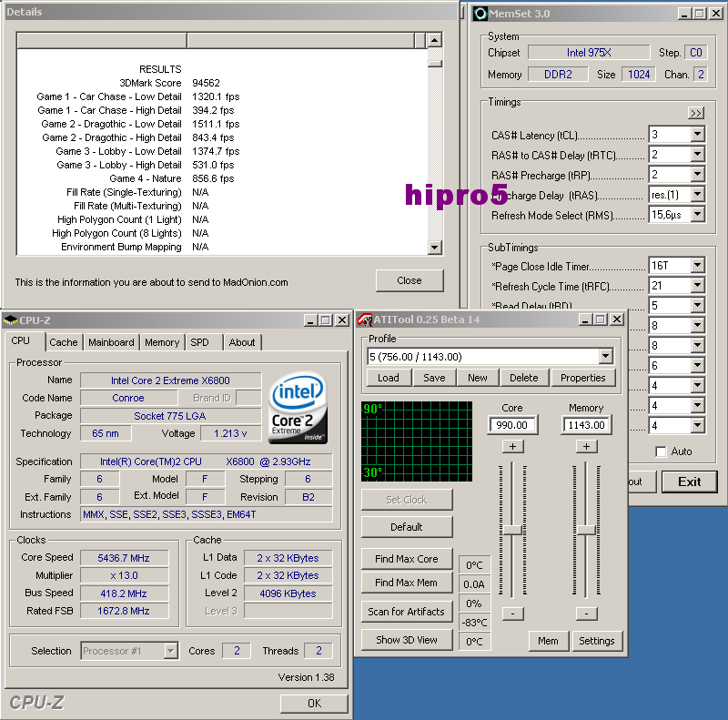
Task: Click the Core clock value field
Action: [x=512, y=425]
